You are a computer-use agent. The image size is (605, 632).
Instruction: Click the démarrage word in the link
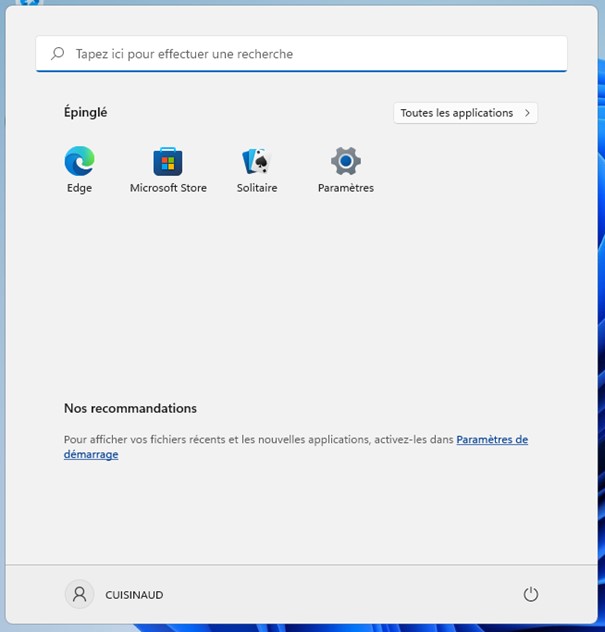click(91, 454)
